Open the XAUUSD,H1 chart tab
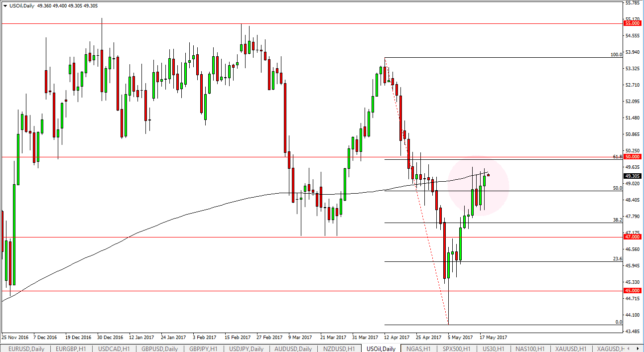This screenshot has height=352, width=644. tap(569, 349)
